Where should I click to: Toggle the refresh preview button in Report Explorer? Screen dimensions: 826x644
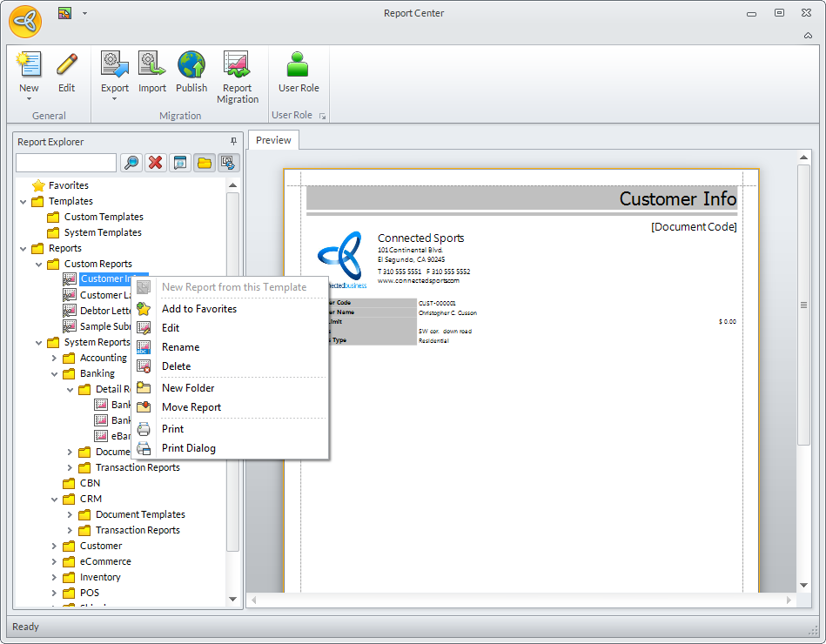click(229, 163)
